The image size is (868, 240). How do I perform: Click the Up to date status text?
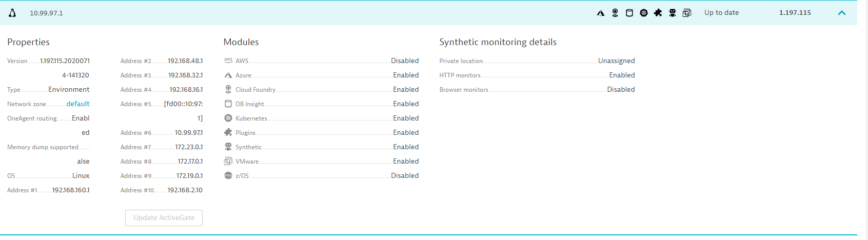click(721, 13)
